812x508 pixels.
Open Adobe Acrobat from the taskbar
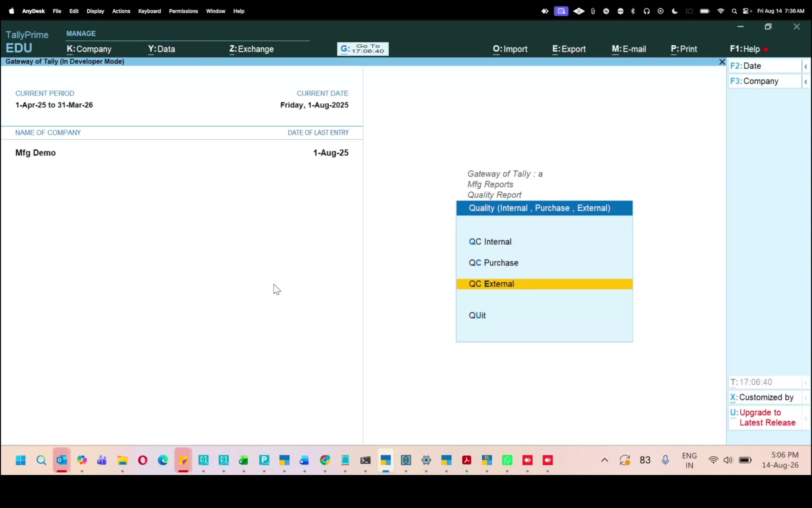pos(467,460)
